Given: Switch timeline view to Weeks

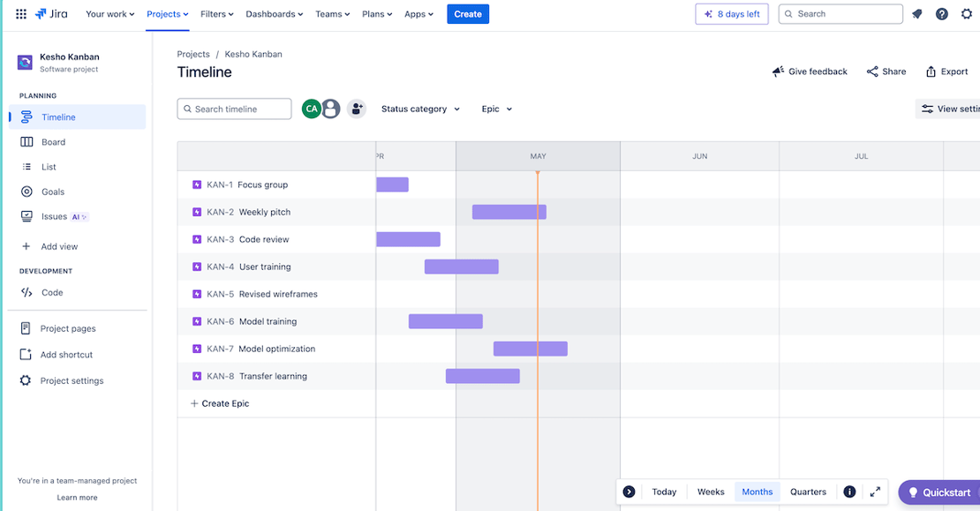Looking at the screenshot, I should (x=711, y=492).
